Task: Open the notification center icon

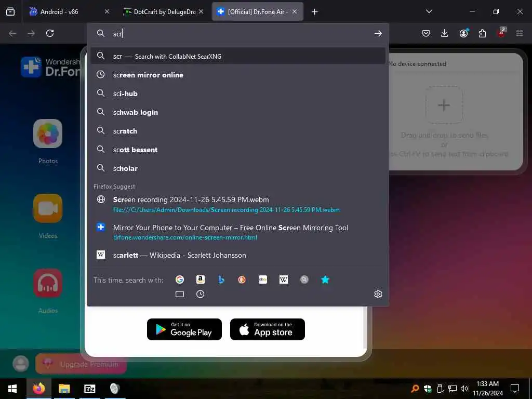Action: point(515,389)
